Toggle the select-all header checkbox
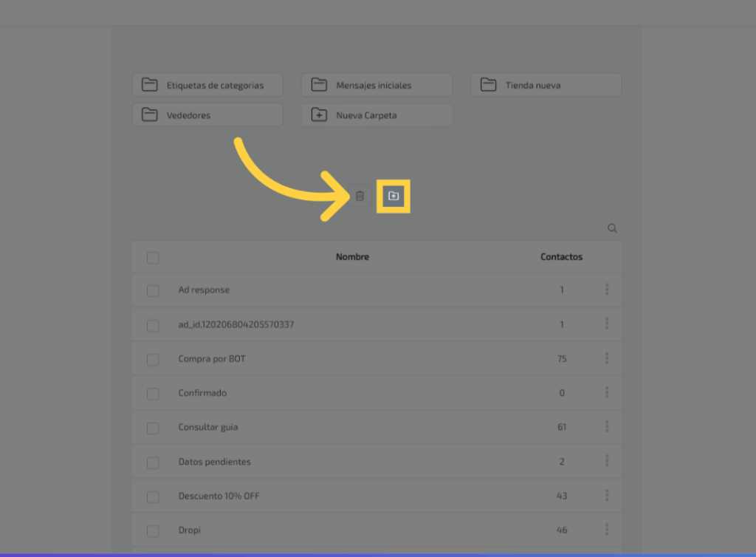 (x=153, y=258)
